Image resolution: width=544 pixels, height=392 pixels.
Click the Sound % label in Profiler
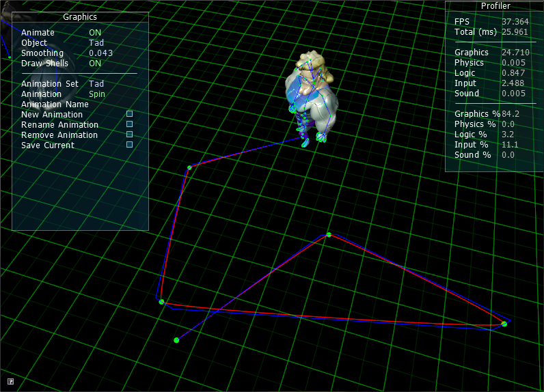point(473,155)
